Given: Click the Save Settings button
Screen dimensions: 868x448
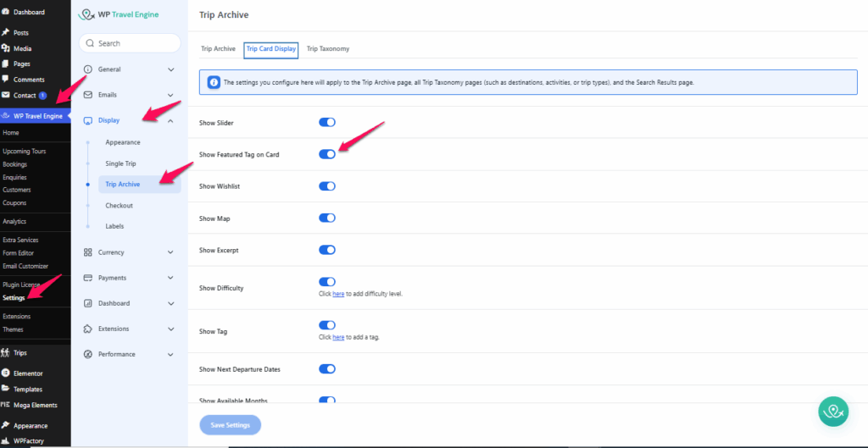Looking at the screenshot, I should (x=230, y=425).
